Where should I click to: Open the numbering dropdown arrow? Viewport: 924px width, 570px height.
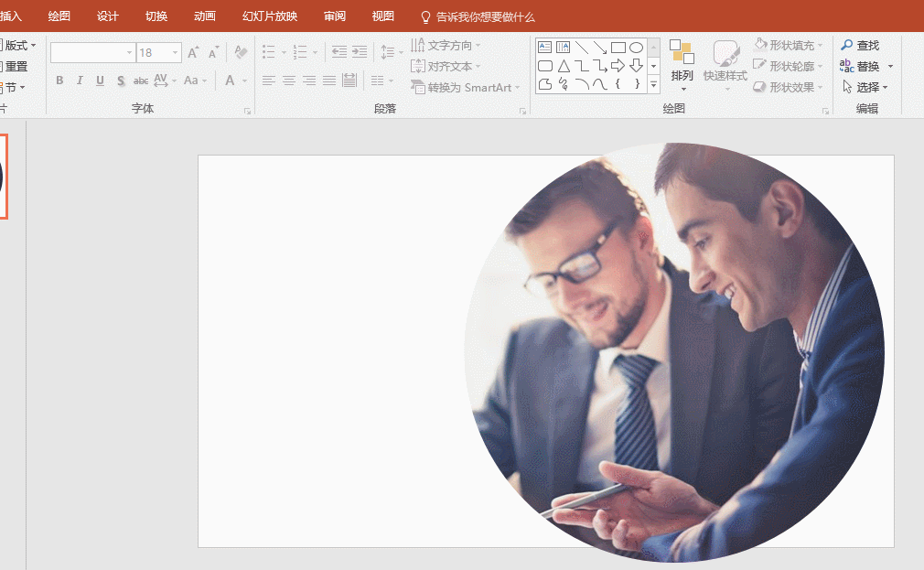[316, 52]
